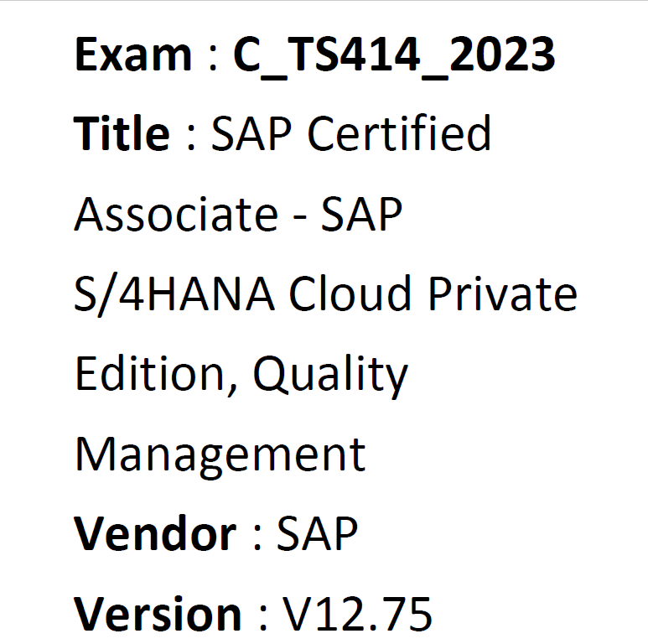648x644 pixels.
Task: Click the exam code C_TS414_2023
Action: 394,55
